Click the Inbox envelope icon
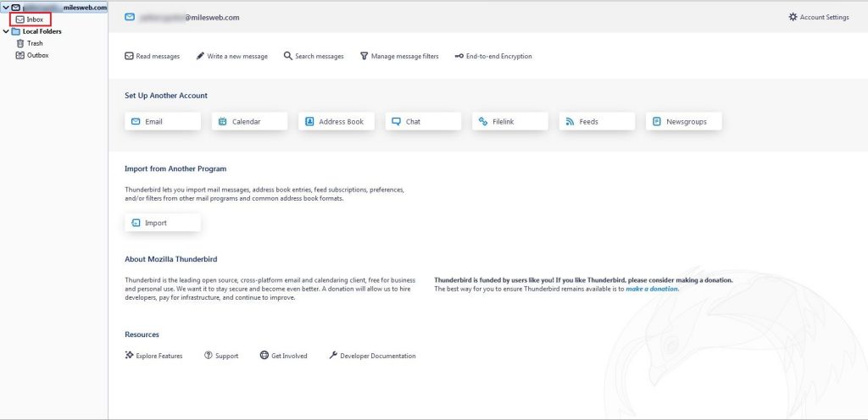Viewport: 868px width, 420px height. coord(20,19)
